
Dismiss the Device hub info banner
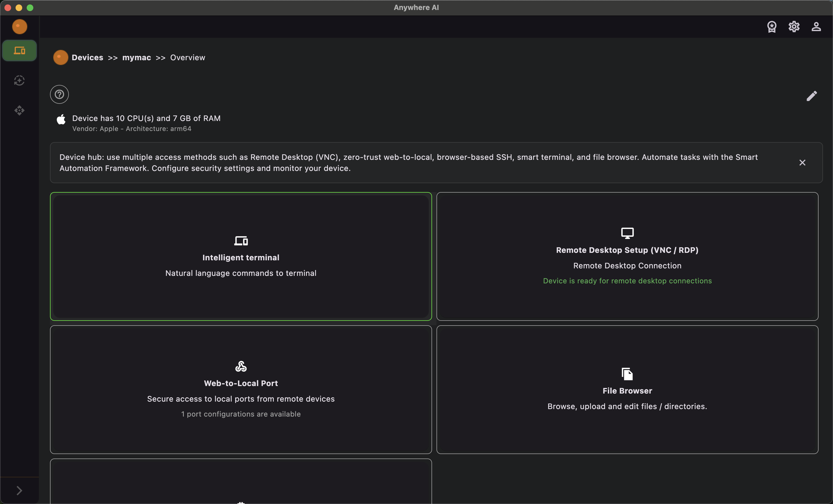[x=802, y=163]
